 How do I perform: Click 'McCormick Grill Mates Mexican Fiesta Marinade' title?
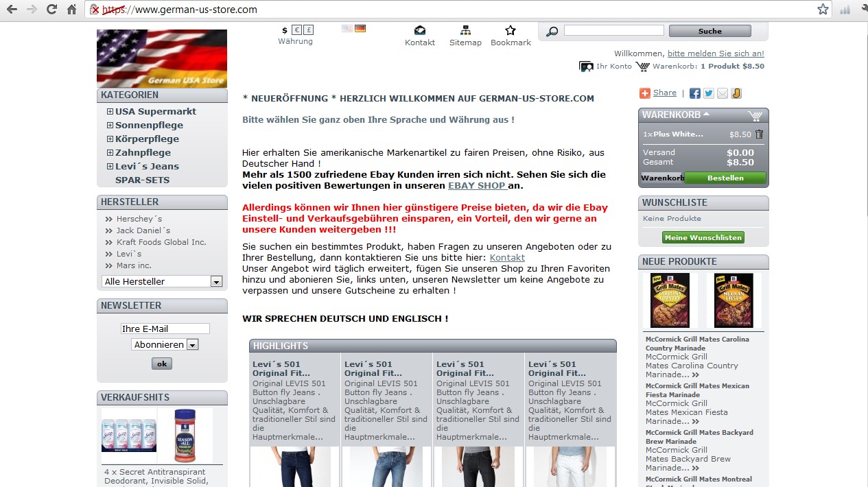point(697,390)
